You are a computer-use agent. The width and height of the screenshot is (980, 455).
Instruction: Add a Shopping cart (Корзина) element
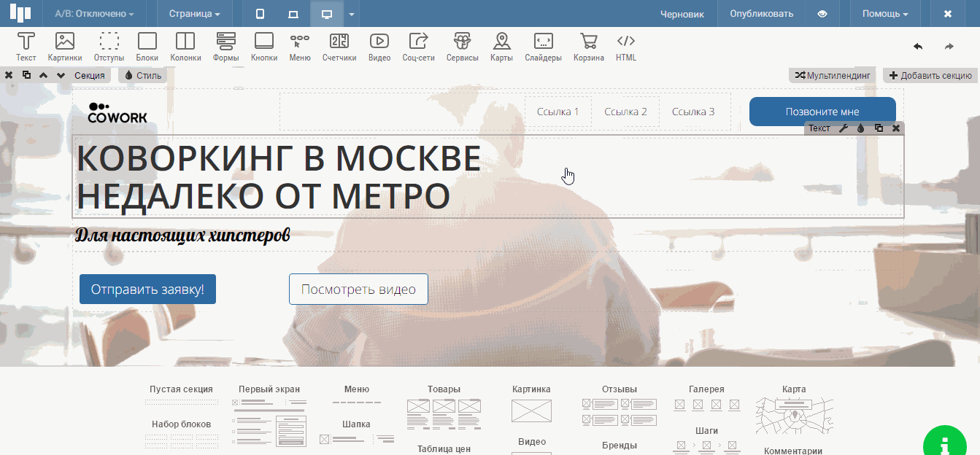tap(588, 47)
